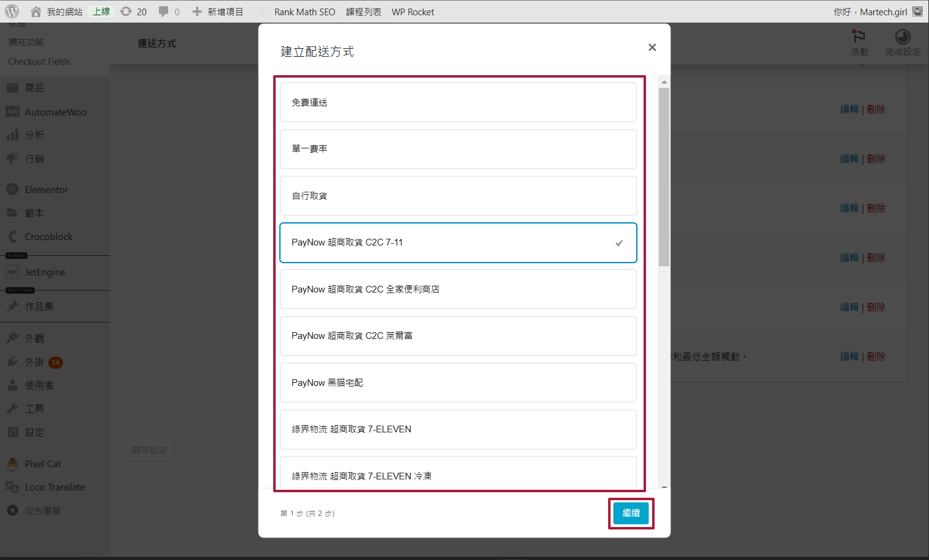Viewport: 929px width, 560px height.
Task: Click the WordPress logo in the admin bar
Action: click(12, 11)
